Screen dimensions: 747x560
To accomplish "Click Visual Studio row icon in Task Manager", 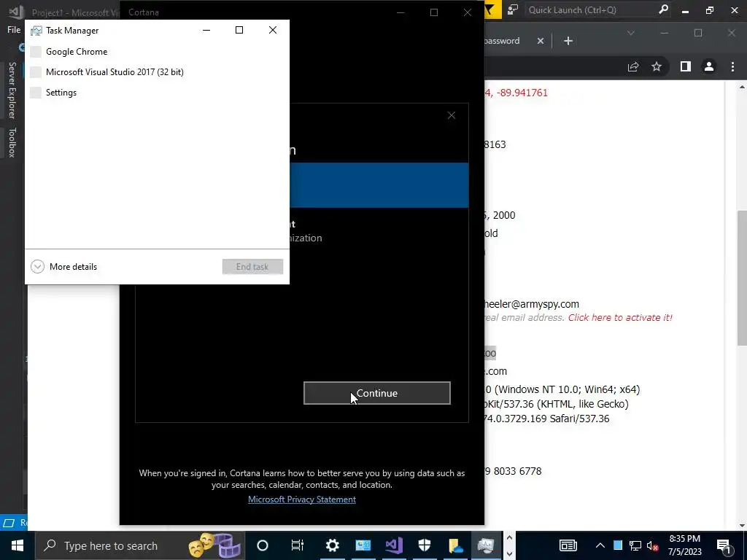I will pos(36,72).
